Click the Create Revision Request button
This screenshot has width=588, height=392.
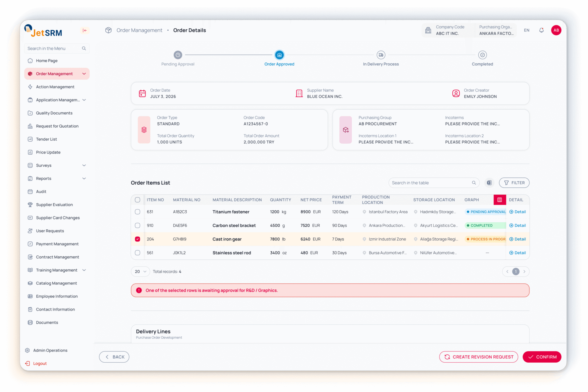[x=478, y=357]
